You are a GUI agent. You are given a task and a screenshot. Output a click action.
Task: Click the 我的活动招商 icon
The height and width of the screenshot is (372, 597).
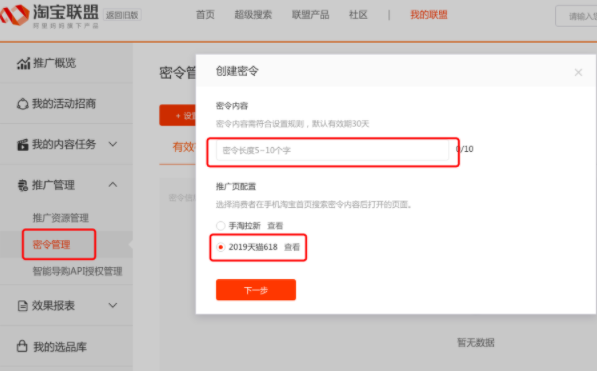click(22, 104)
